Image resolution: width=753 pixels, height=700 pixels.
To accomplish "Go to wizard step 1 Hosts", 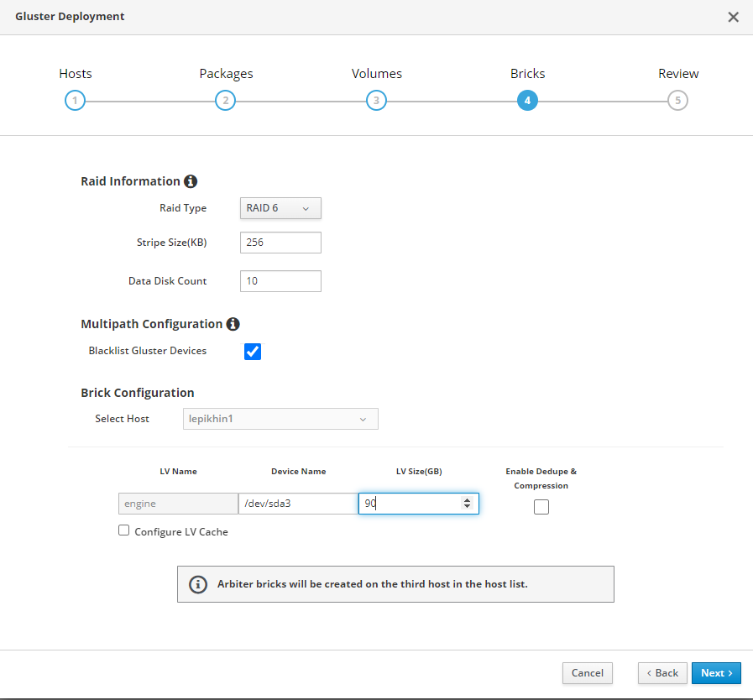I will pos(75,101).
